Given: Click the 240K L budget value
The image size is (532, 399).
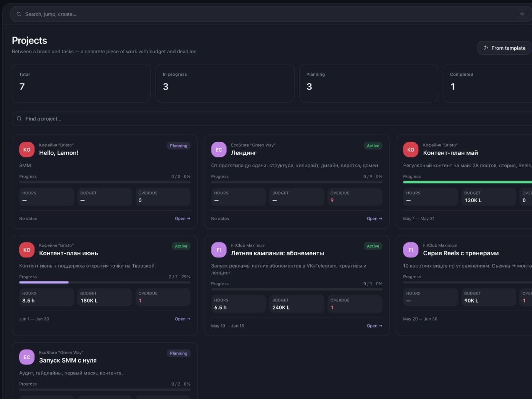Looking at the screenshot, I should (281, 308).
